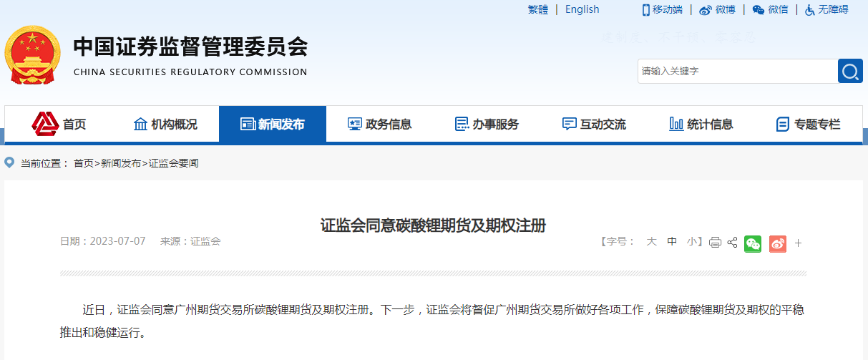The height and width of the screenshot is (360, 868).
Task: Click the blue search magnifier button
Action: click(x=850, y=71)
